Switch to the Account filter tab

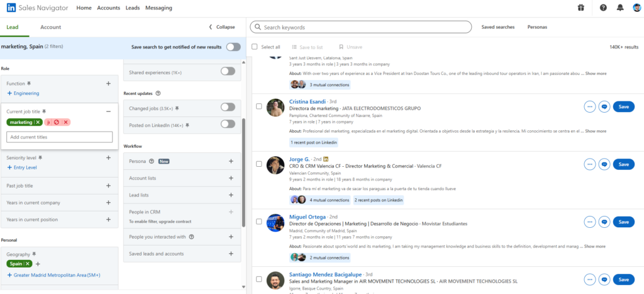[50, 27]
